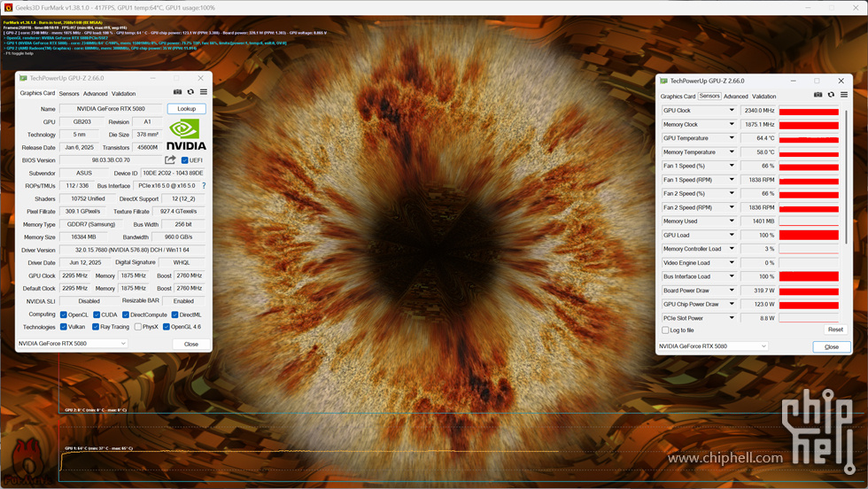Click the Resizable BAR value Enabled
The width and height of the screenshot is (868, 489).
point(184,300)
